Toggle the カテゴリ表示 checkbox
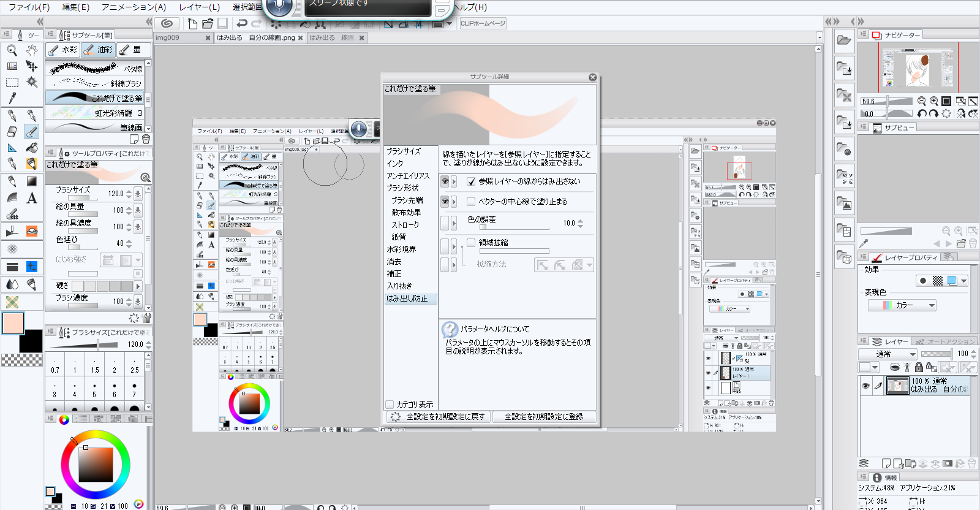This screenshot has height=510, width=980. click(390, 404)
